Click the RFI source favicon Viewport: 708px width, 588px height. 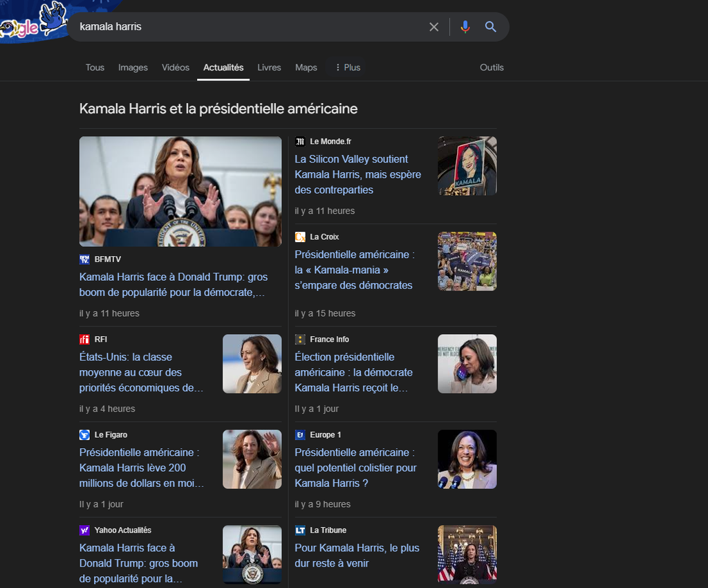(84, 339)
